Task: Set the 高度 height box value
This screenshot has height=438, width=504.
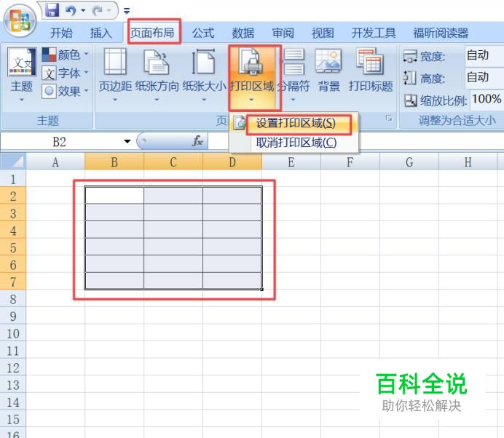Action: [x=484, y=78]
